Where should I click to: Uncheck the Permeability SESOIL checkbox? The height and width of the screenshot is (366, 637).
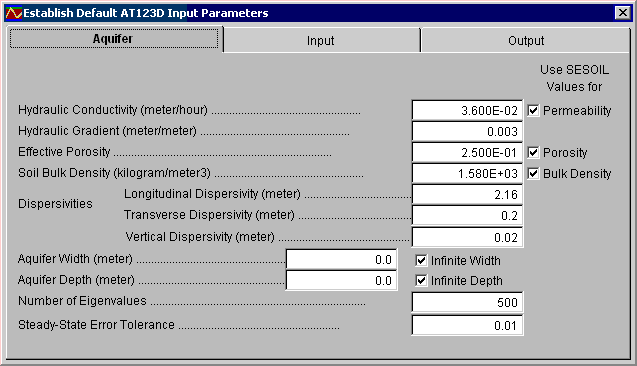pyautogui.click(x=533, y=110)
